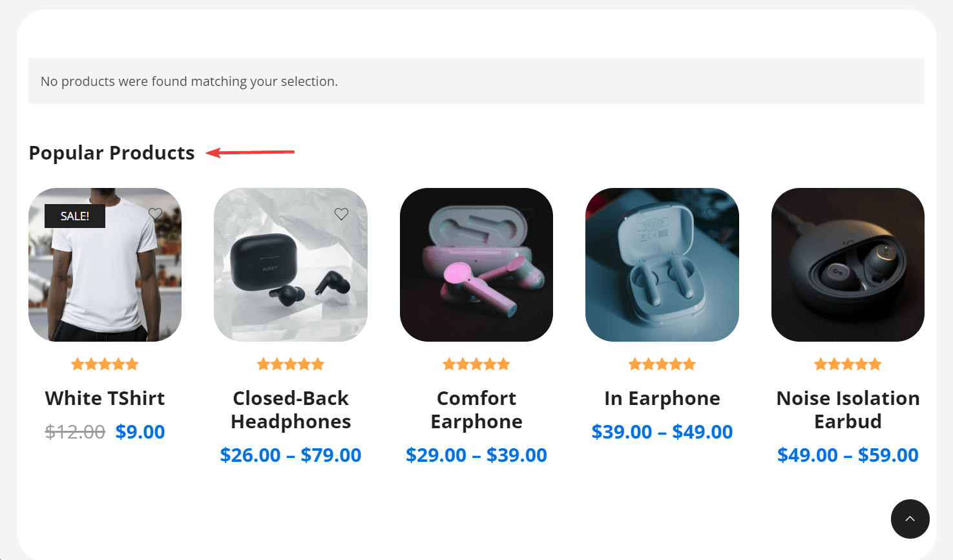Click the Comfort Earphone title link
The width and height of the screenshot is (953, 560).
coord(476,410)
